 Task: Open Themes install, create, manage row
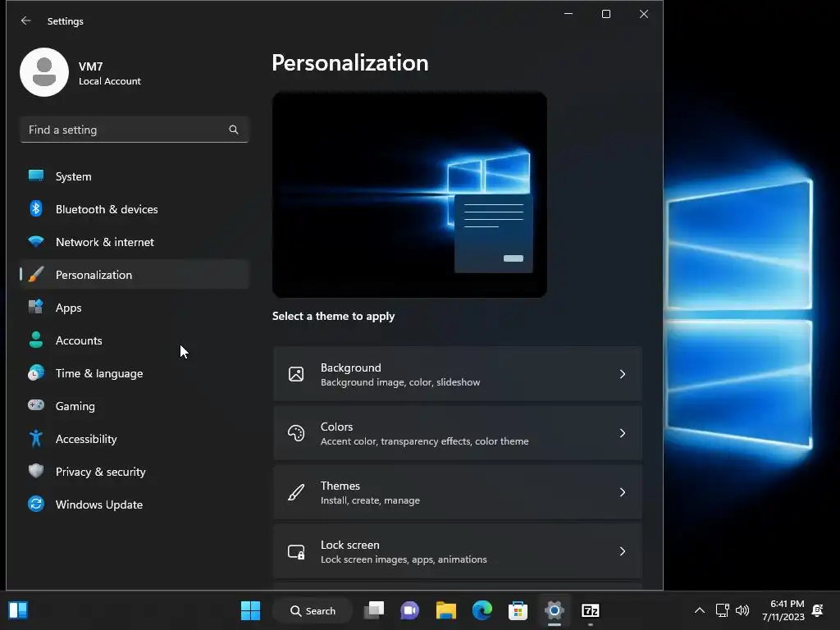pos(458,492)
